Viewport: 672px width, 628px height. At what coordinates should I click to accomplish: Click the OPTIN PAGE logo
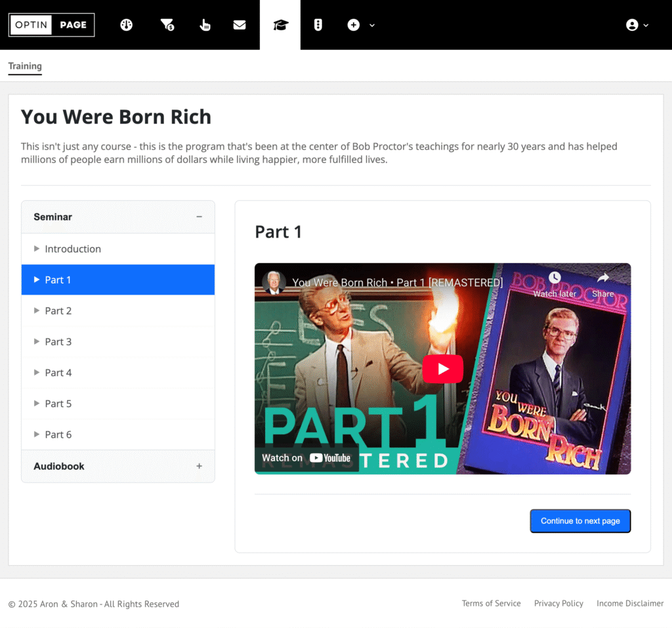52,25
